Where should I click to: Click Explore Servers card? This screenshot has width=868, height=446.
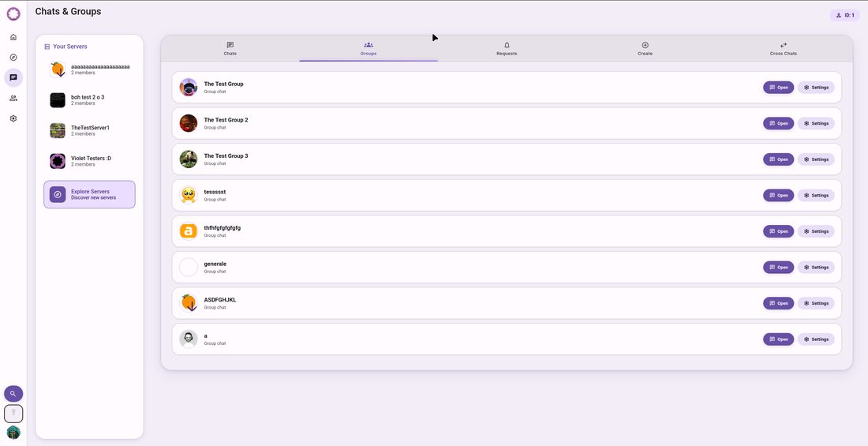89,194
